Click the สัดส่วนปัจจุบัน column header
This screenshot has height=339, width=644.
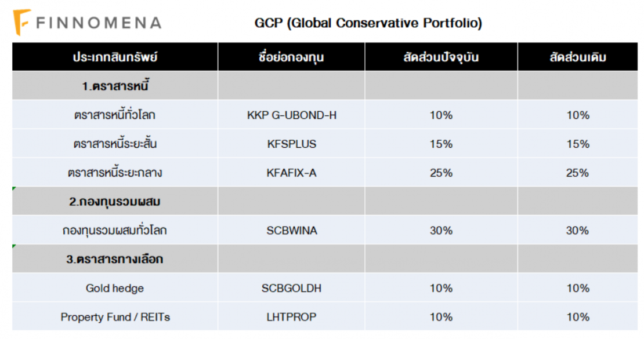[x=441, y=57]
